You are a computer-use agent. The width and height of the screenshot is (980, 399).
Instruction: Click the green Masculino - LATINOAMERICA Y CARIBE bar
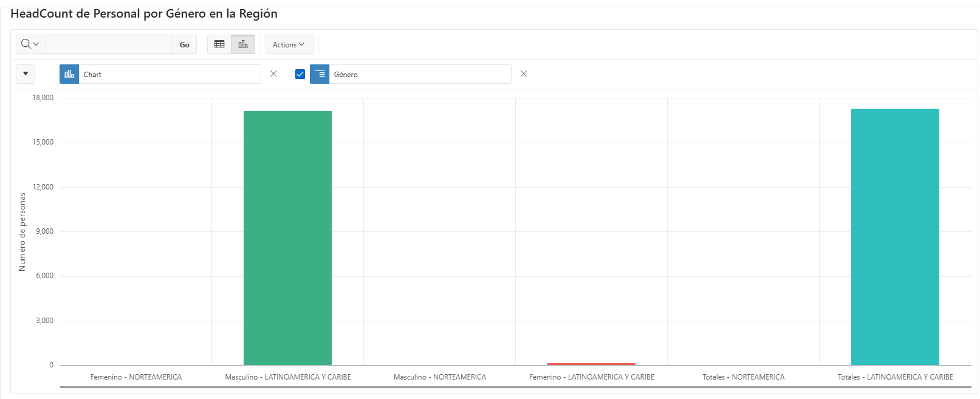point(287,238)
